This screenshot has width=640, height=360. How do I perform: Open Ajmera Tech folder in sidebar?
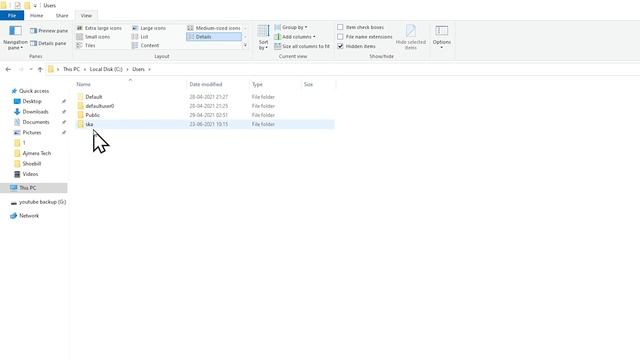click(x=36, y=153)
